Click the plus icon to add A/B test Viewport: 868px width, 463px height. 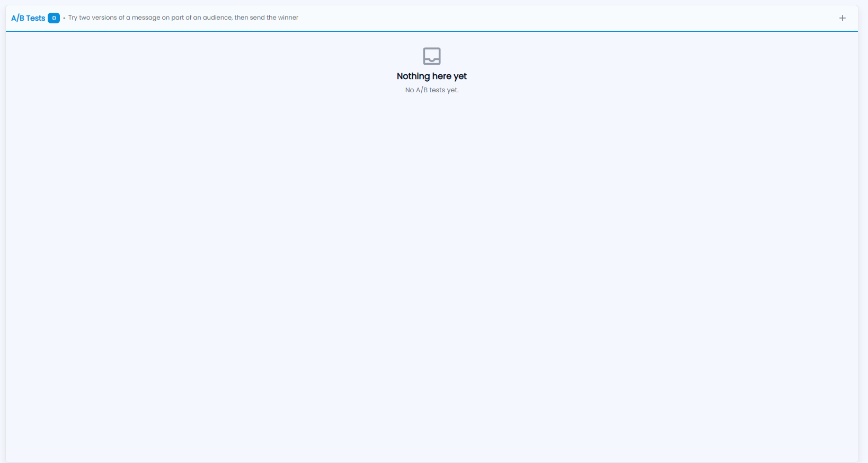(843, 18)
